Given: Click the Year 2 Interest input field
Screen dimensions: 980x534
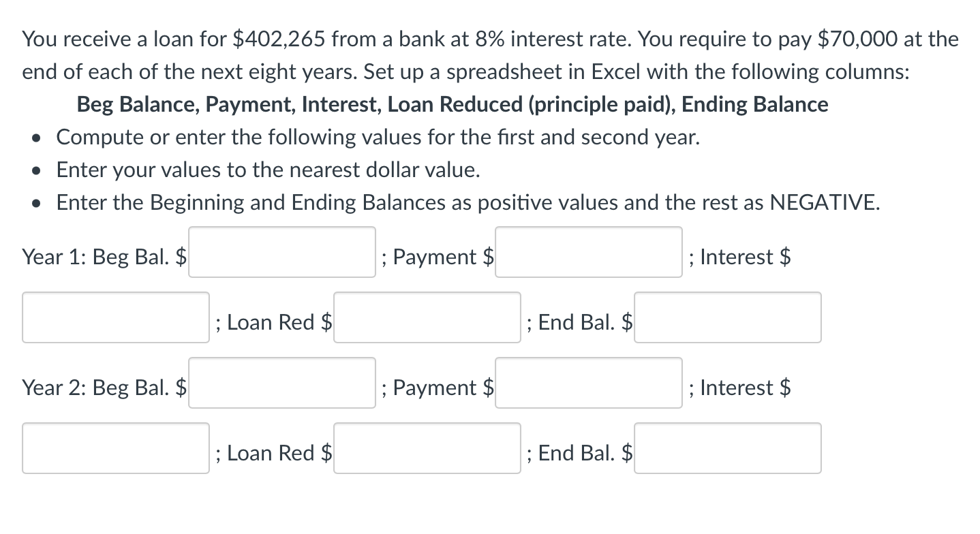Looking at the screenshot, I should (116, 447).
